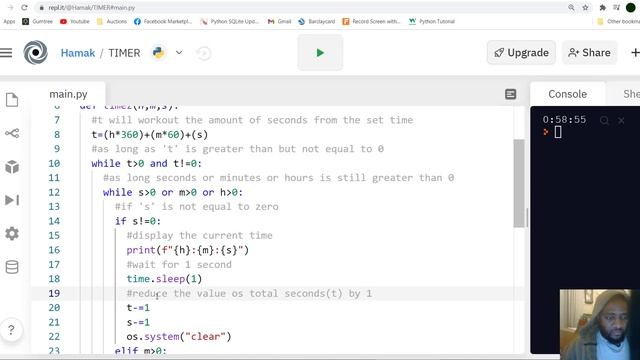Click the TIMER repl name
Viewport: 640px width, 360px height.
pyautogui.click(x=124, y=53)
